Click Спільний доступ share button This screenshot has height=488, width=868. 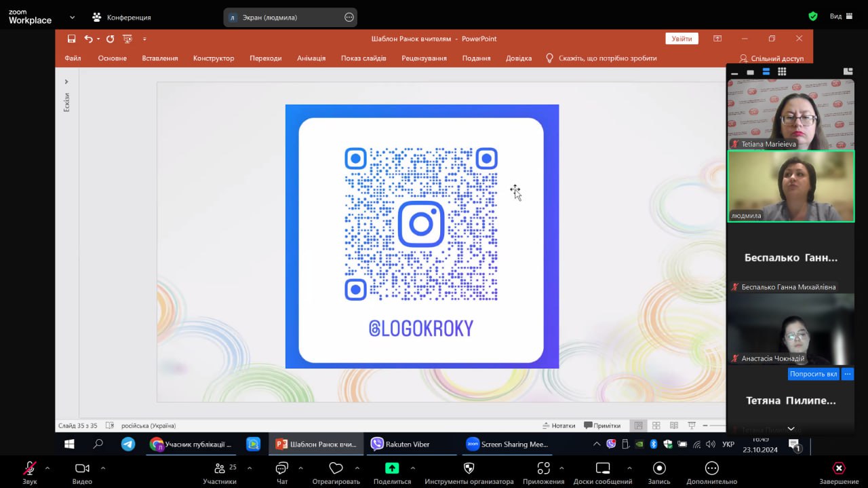click(x=771, y=58)
